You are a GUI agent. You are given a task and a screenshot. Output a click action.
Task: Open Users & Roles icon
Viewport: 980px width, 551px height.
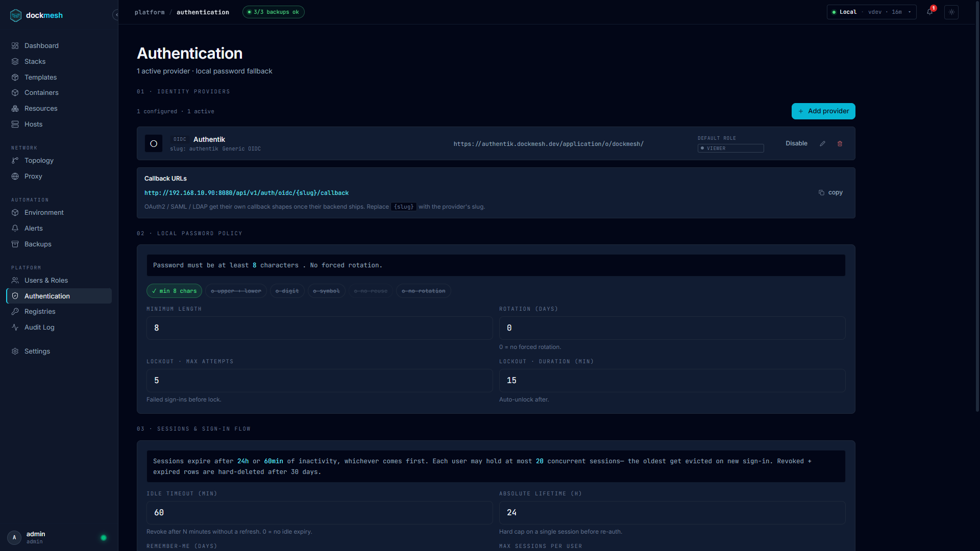point(15,281)
